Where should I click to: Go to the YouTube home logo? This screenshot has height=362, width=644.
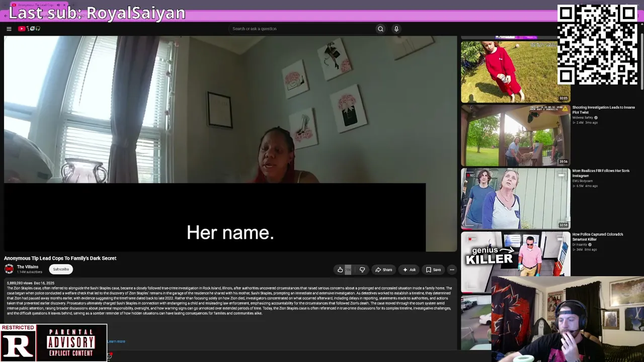[29, 29]
